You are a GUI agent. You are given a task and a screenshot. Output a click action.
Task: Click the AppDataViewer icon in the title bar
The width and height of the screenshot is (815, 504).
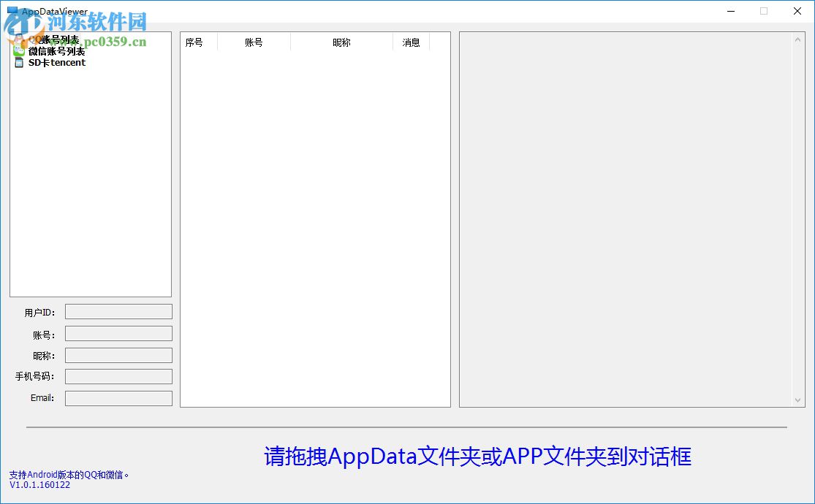pos(12,11)
